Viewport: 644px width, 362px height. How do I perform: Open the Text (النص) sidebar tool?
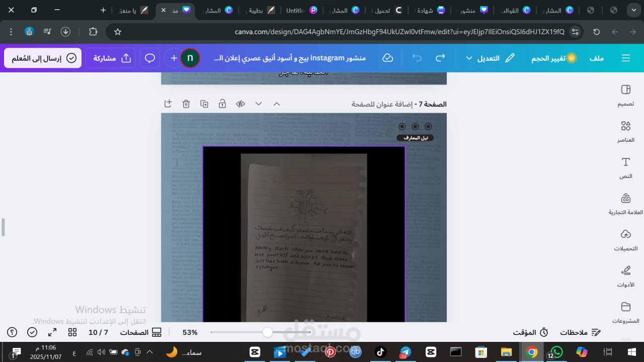tap(625, 168)
